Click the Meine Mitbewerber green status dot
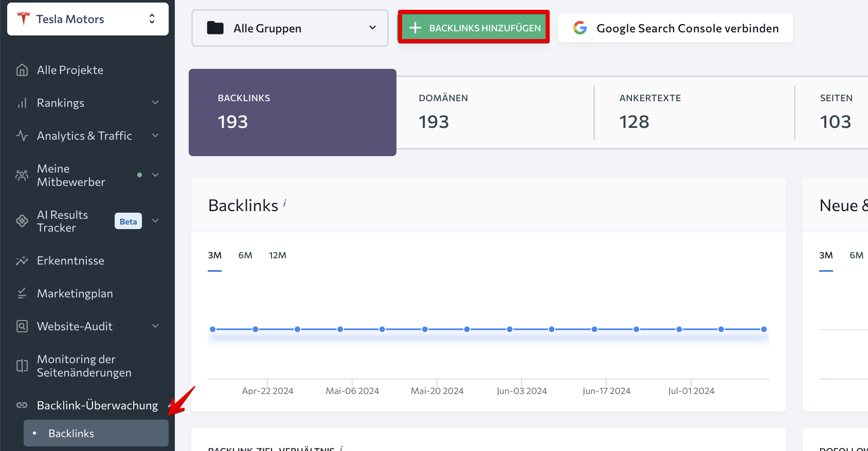Image resolution: width=868 pixels, height=451 pixels. [139, 175]
